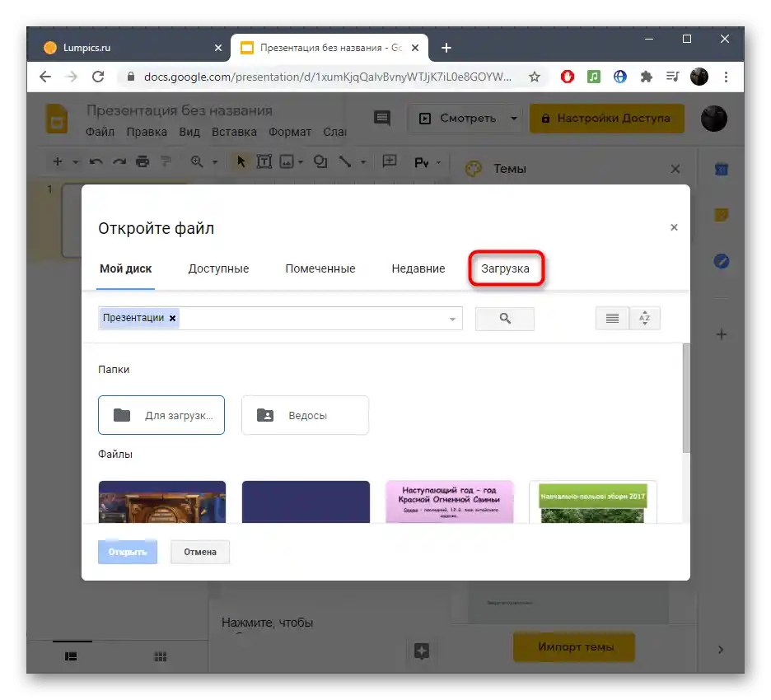Click the Импорт темы button
Screen dimensions: 771x700
tap(575, 647)
